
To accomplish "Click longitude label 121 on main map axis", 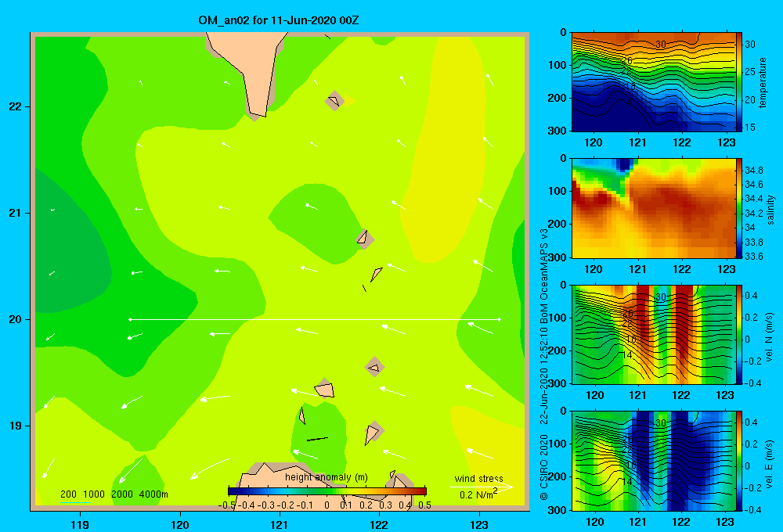I will (280, 524).
